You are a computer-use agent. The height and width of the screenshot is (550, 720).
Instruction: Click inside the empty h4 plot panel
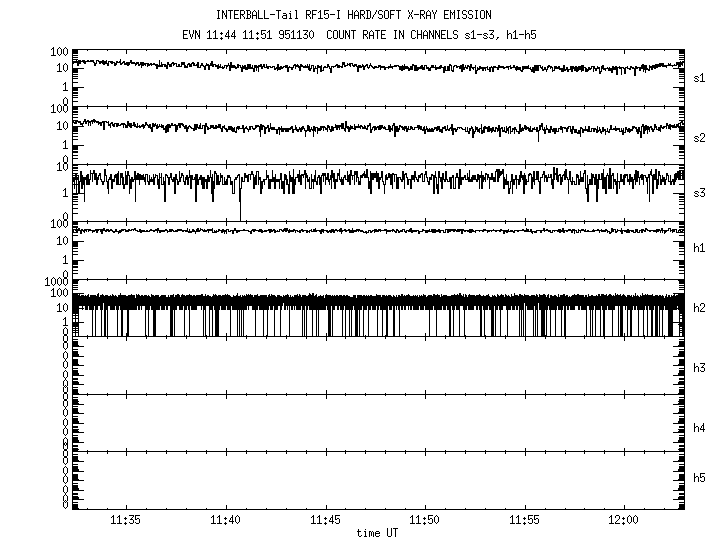point(378,422)
